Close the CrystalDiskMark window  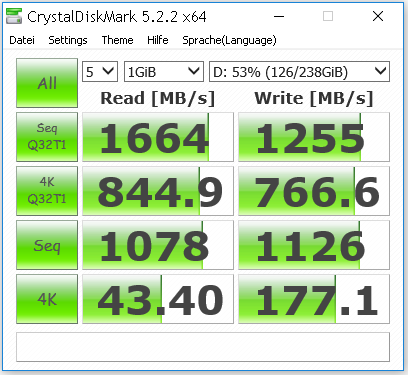tap(378, 16)
